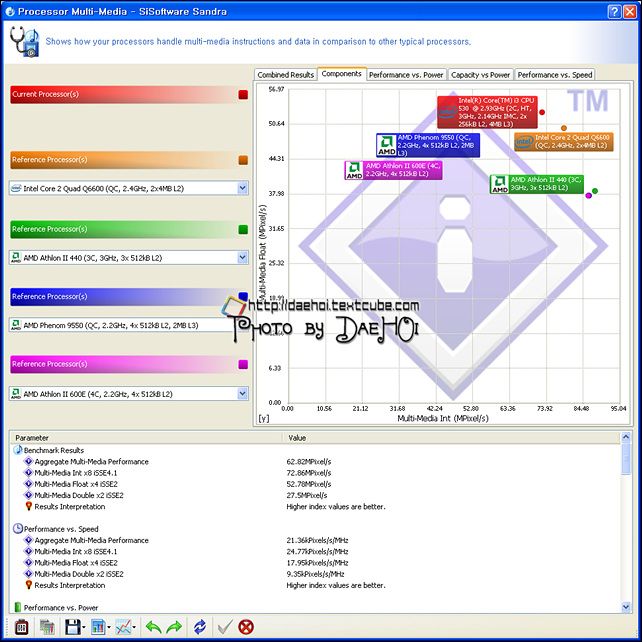Open the Capacity vs Power tab
This screenshot has width=642, height=642.
(x=480, y=75)
